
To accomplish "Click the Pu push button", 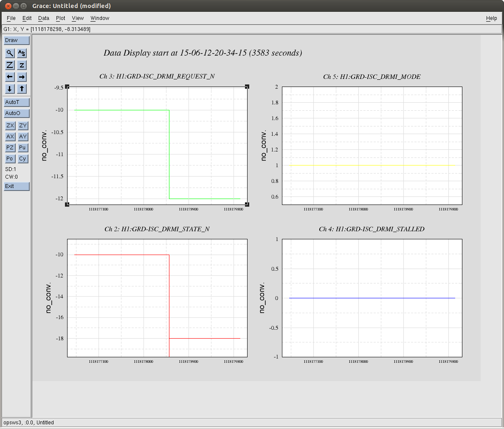I will pos(23,148).
